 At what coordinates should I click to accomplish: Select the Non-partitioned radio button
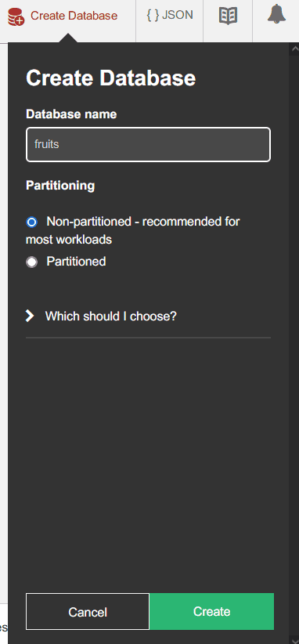31,223
